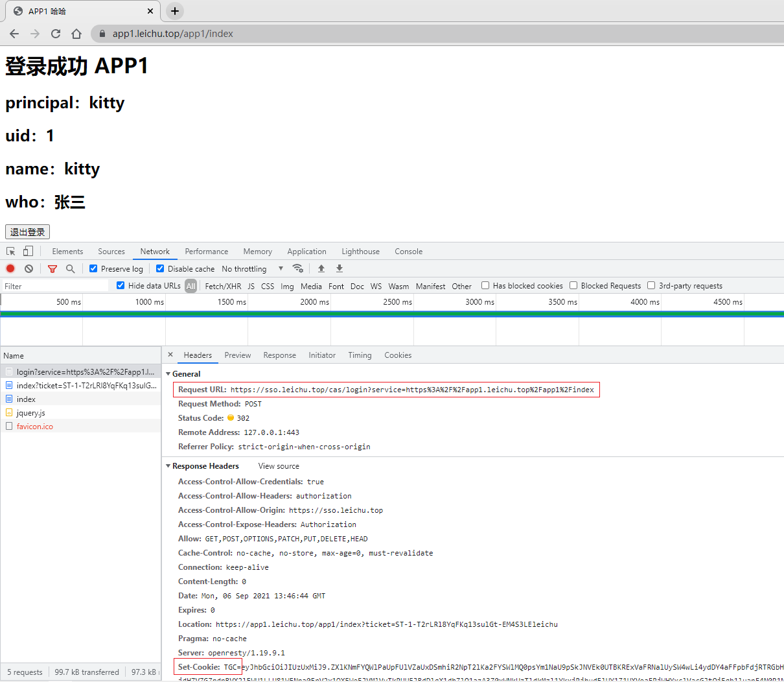Toggle the network filter funnel icon
Image resolution: width=784 pixels, height=682 pixels.
point(52,268)
